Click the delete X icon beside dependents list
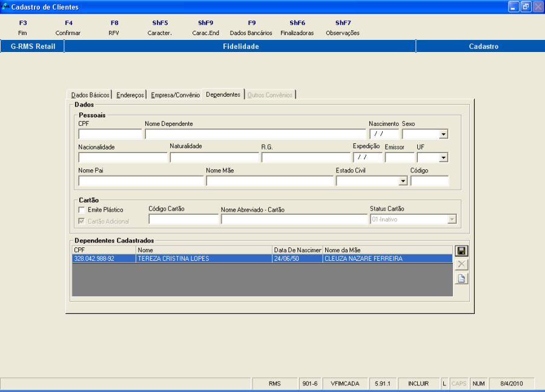The image size is (545, 392). tap(461, 265)
